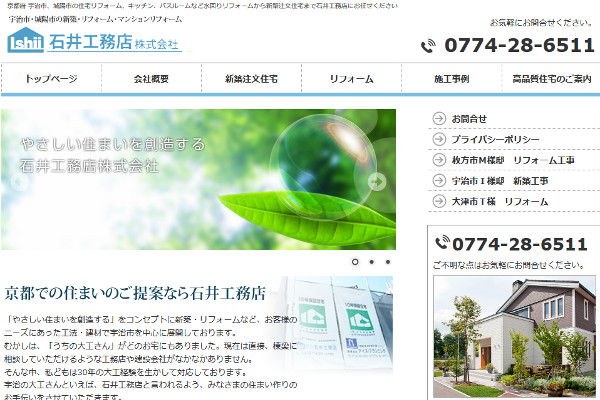Screen dimensions: 600x400
Task: Click the arrow icon beside お問合せ
Action: 439,118
